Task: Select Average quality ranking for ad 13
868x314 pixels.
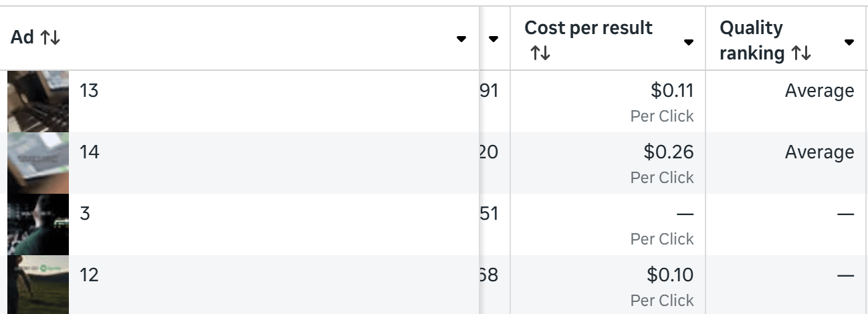Action: [x=819, y=91]
